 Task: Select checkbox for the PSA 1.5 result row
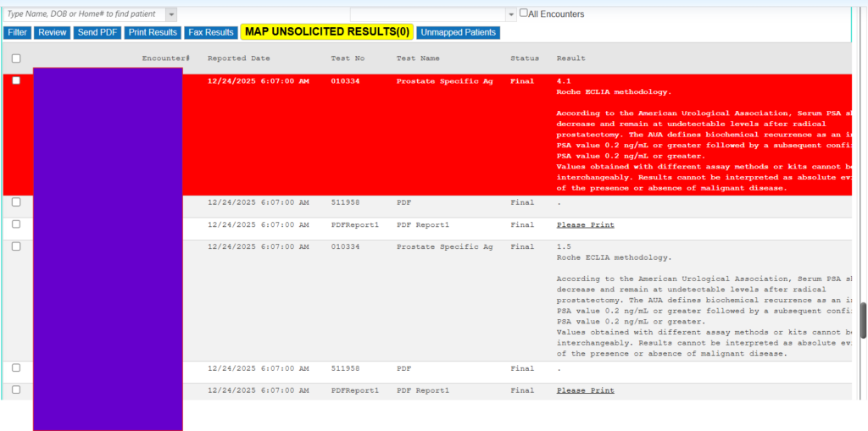click(x=16, y=246)
